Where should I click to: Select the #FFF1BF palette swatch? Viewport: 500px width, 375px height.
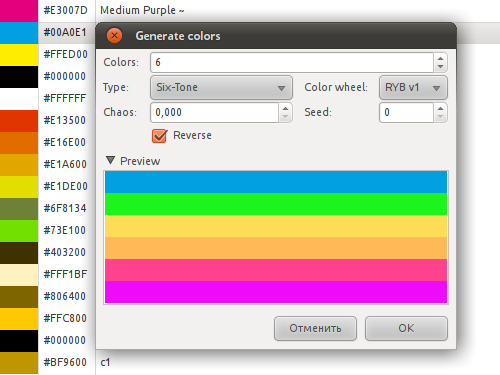[19, 275]
